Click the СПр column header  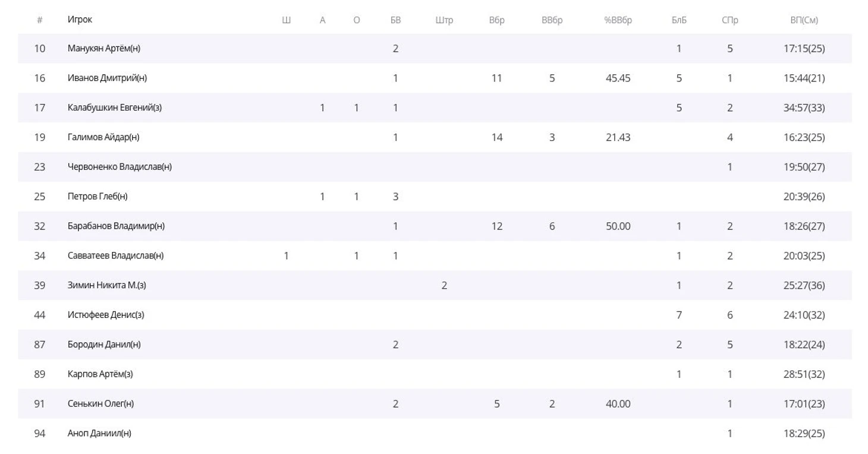point(729,20)
